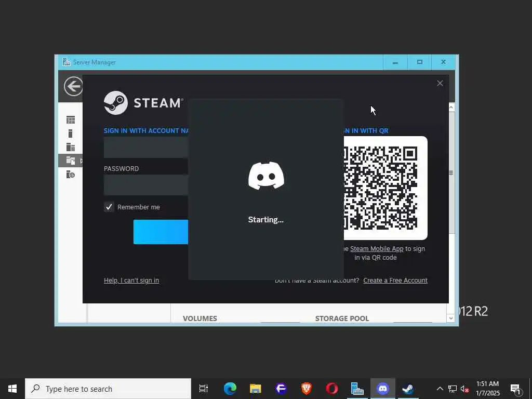Click the muted volume tray icon
Image resolution: width=532 pixels, height=399 pixels.
(x=465, y=389)
